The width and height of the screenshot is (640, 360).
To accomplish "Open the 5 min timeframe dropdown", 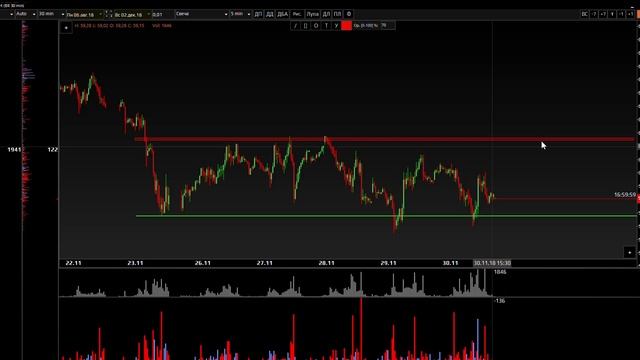I will (x=240, y=14).
